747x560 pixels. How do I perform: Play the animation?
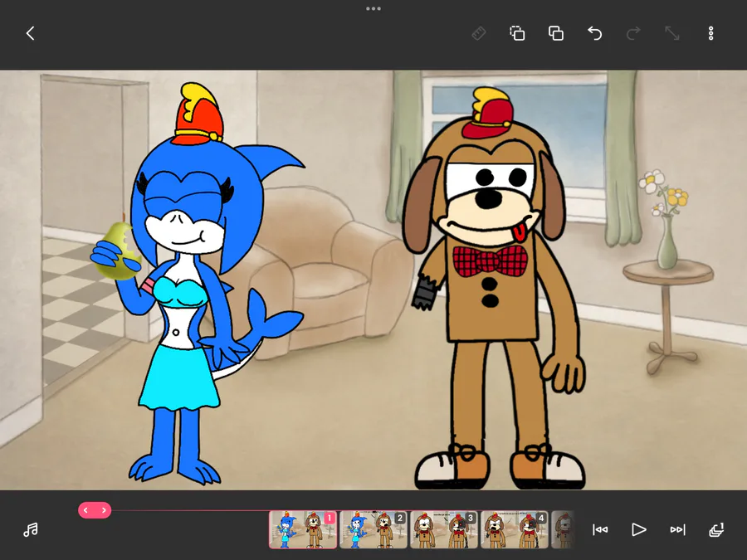click(x=639, y=529)
